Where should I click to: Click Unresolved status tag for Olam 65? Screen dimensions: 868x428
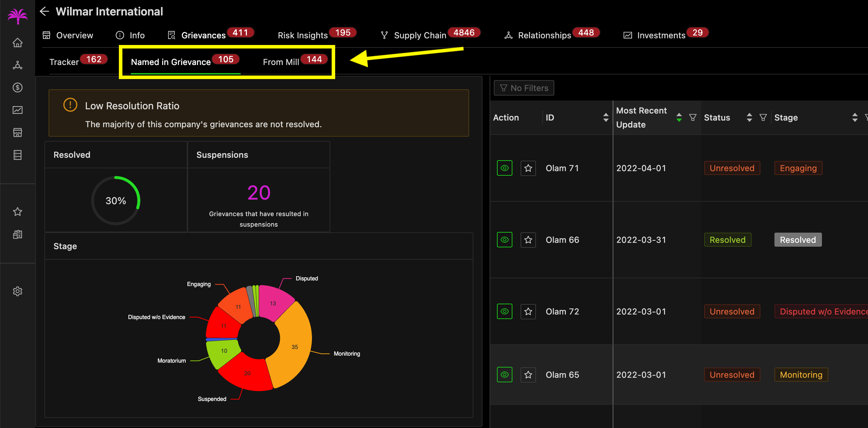[732, 375]
